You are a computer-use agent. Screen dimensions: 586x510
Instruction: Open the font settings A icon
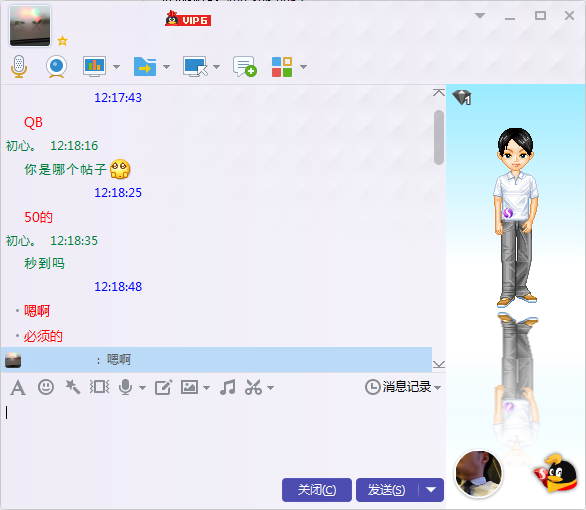pos(18,387)
